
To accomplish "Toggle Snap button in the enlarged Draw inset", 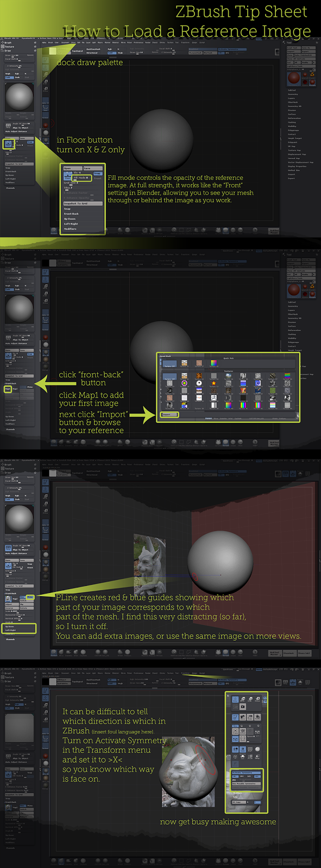I will pos(97,174).
